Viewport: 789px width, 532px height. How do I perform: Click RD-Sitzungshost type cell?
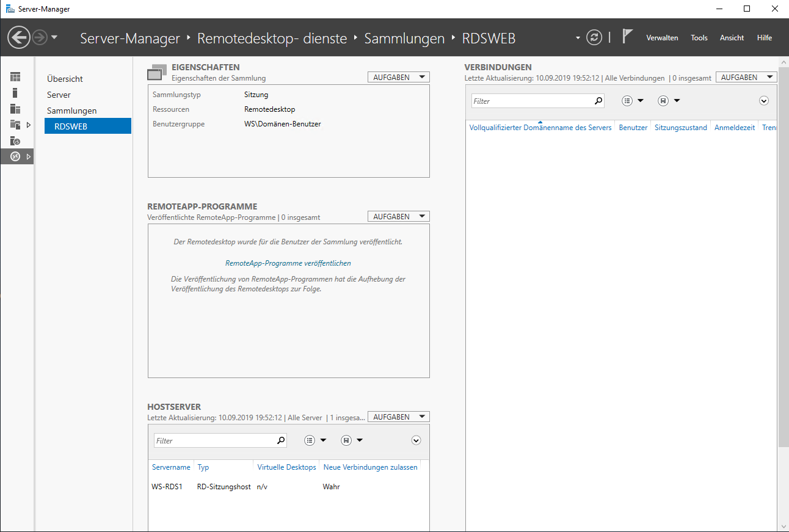(224, 487)
